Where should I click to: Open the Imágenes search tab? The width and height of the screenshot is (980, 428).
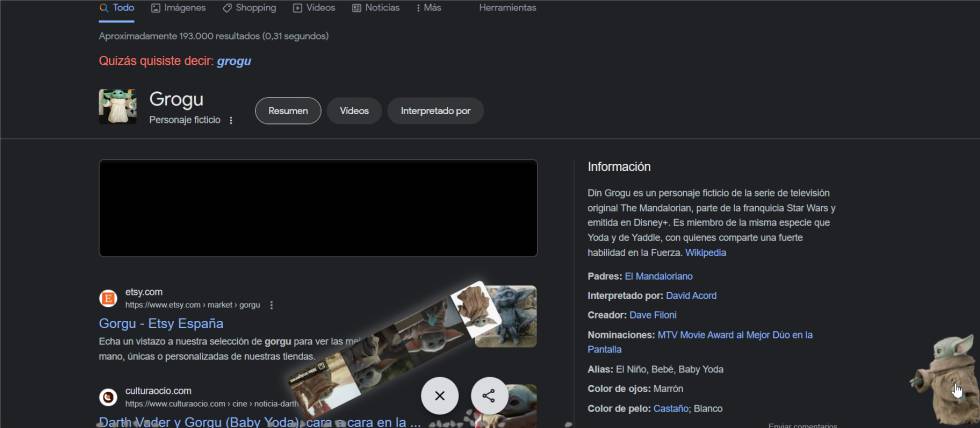[x=178, y=8]
